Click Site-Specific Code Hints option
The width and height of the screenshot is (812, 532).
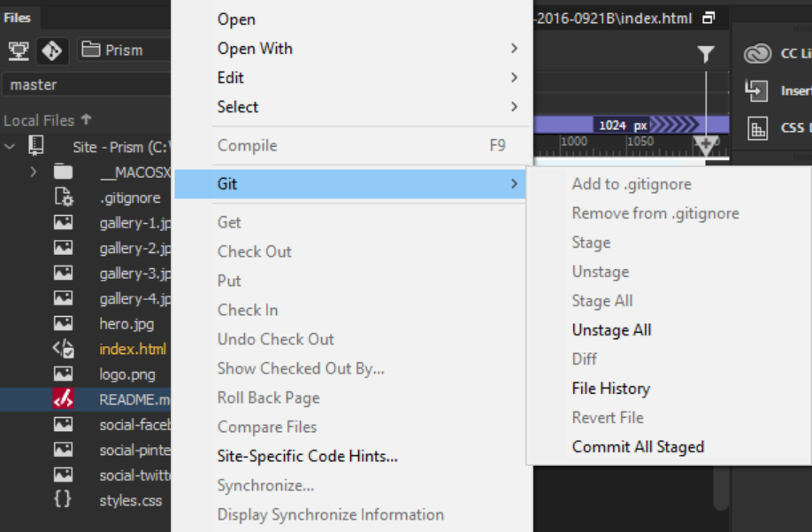pos(307,456)
